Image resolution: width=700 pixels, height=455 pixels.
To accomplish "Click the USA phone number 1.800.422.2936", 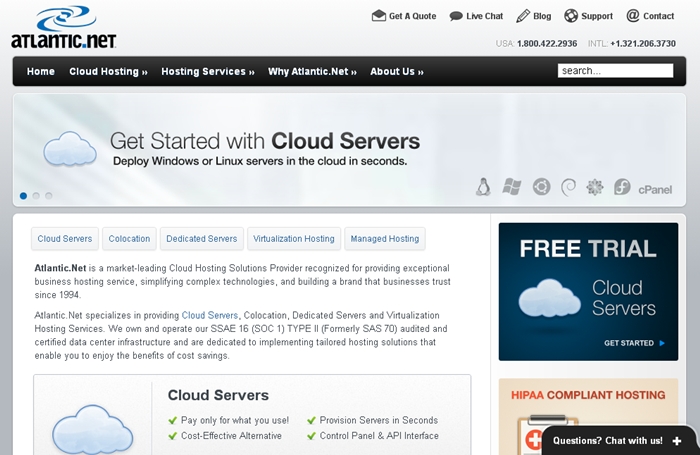I will [547, 44].
